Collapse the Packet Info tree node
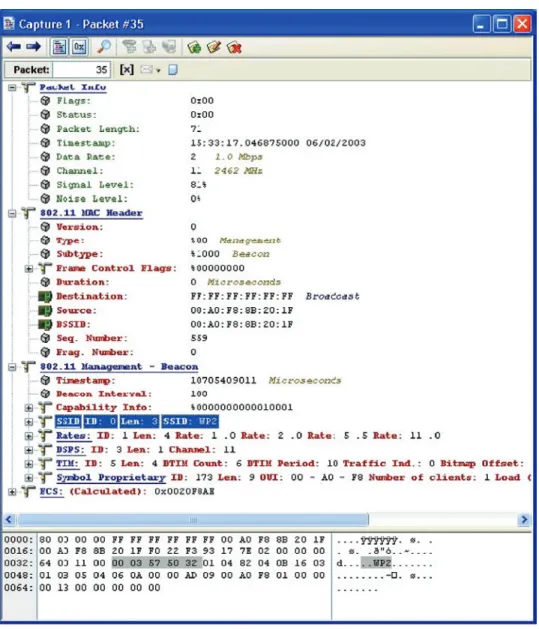 point(12,87)
